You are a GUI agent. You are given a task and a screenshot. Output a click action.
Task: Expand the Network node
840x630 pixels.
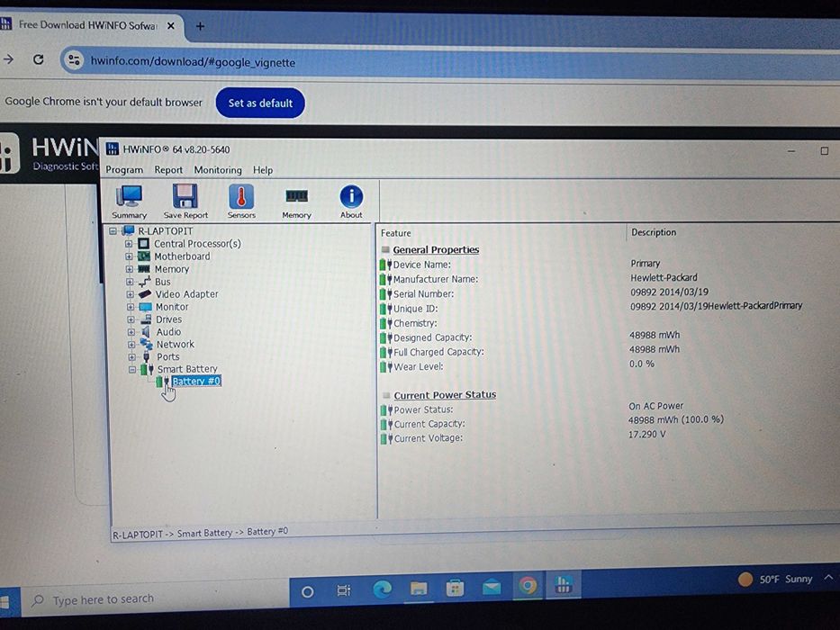pos(131,345)
